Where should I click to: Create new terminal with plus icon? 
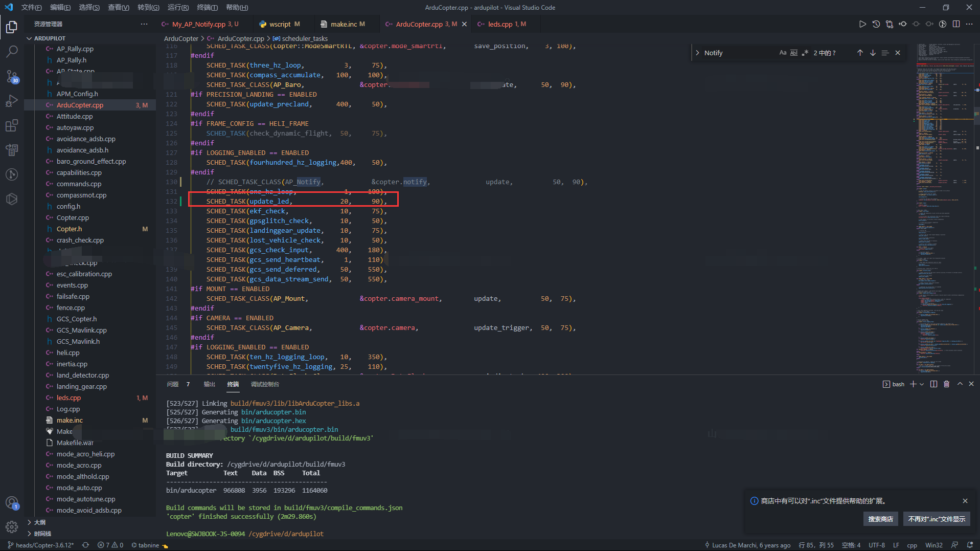pyautogui.click(x=913, y=384)
